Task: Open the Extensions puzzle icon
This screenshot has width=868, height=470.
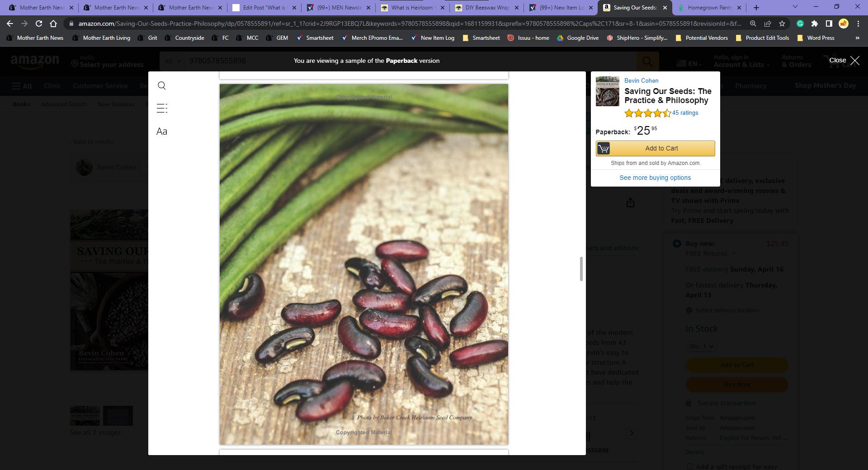Action: coord(815,23)
